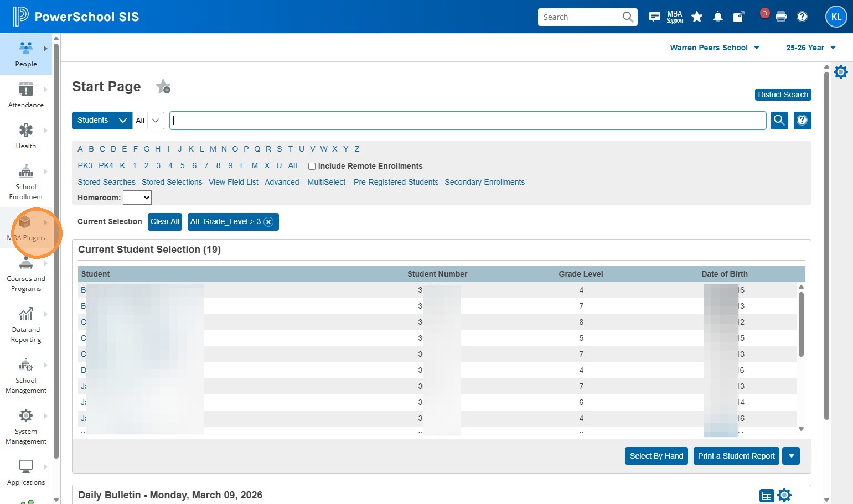
Task: Click the District Search button
Action: point(783,95)
